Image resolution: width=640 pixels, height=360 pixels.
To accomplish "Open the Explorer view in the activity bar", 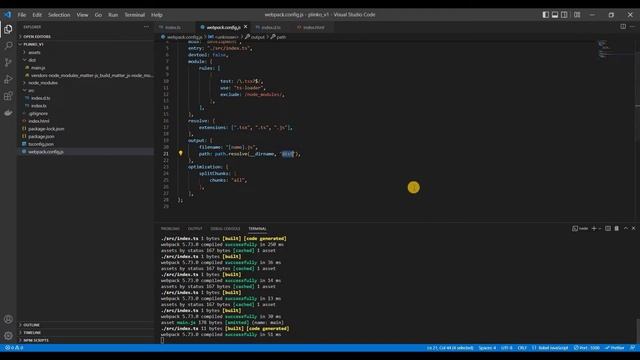I will tap(8, 29).
